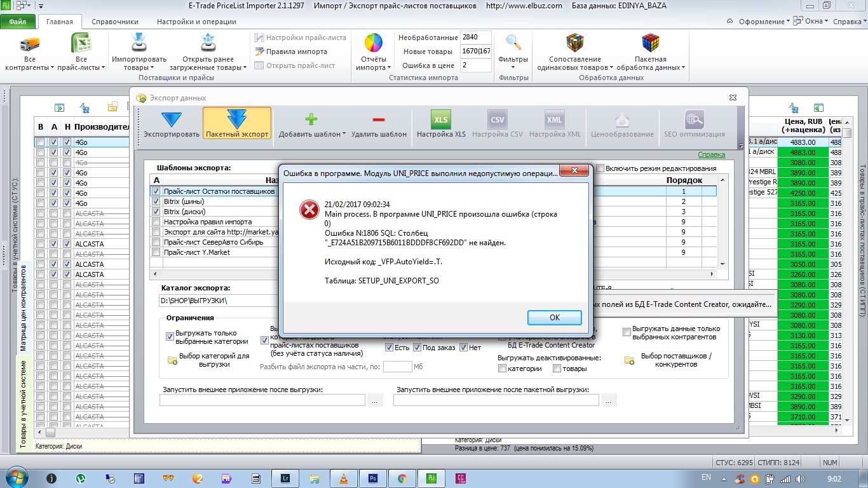
Task: Click input for app after пакетной выгрузки
Action: pyautogui.click(x=496, y=400)
